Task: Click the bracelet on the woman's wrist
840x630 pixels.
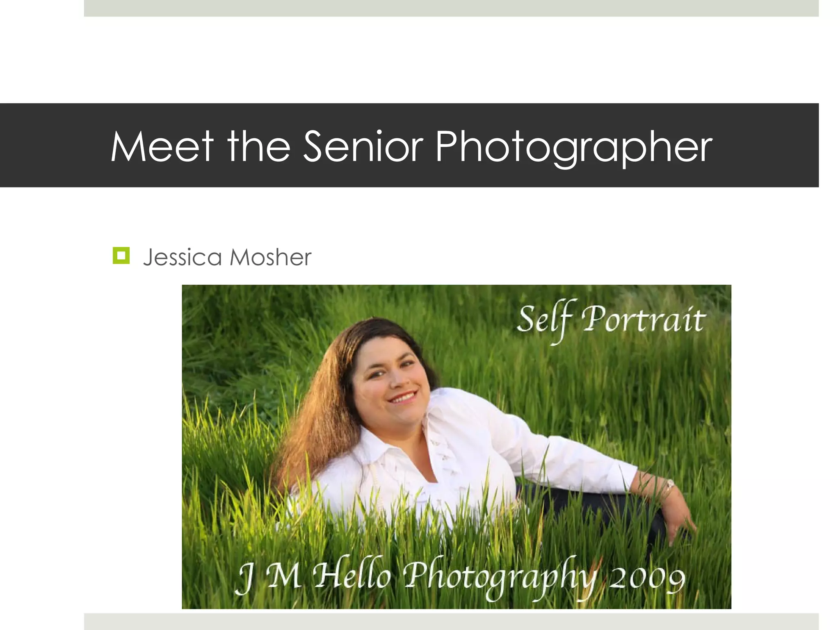Action: coord(669,486)
